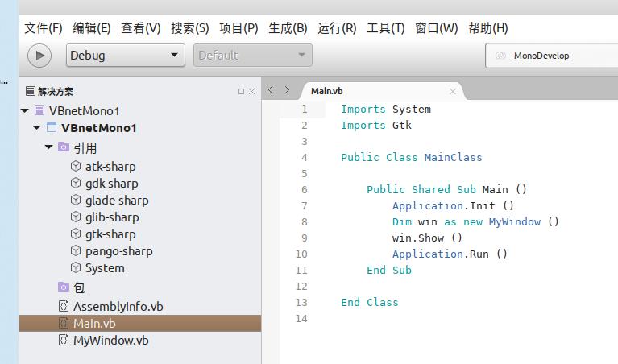Open the 工具(T) menu
Screen dimensions: 618x364
coord(385,28)
